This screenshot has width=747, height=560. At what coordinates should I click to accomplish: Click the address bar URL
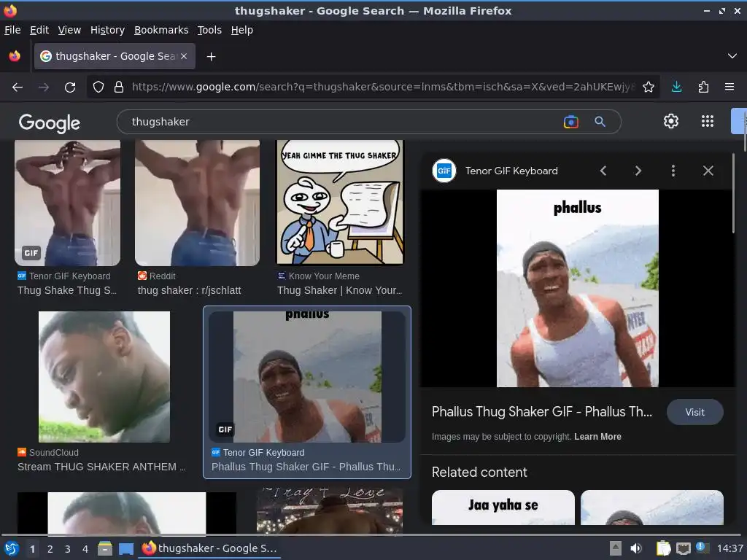383,87
